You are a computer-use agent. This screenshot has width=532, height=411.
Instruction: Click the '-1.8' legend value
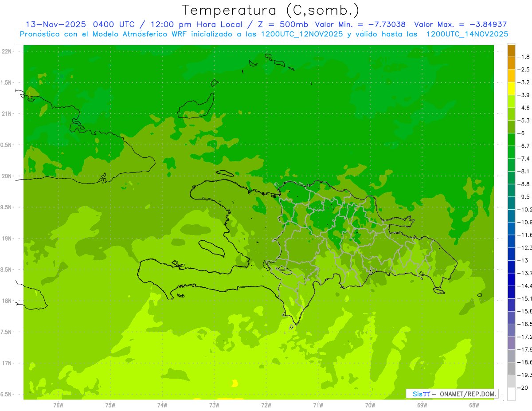pyautogui.click(x=524, y=57)
